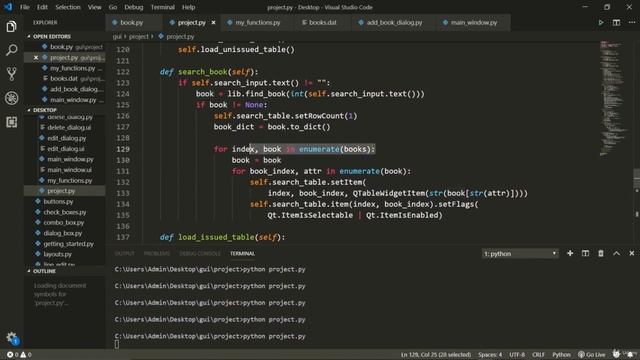Image resolution: width=640 pixels, height=360 pixels.
Task: Click the 'gui' breadcrumb segment
Action: point(117,36)
